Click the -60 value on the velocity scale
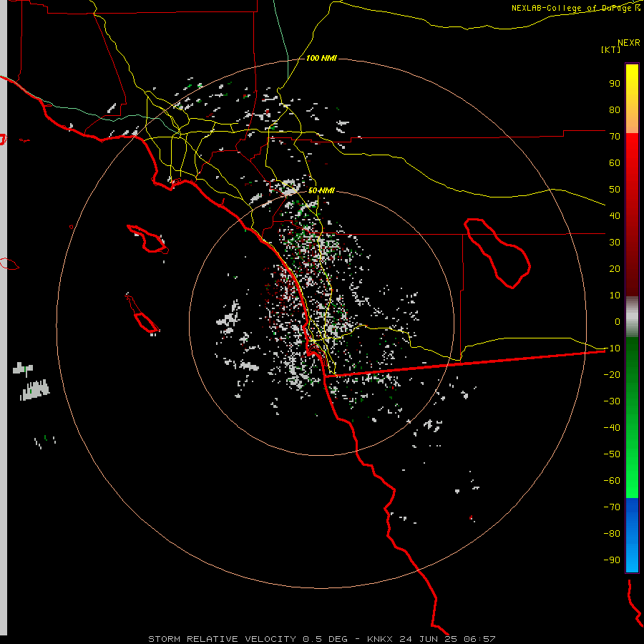 click(612, 481)
